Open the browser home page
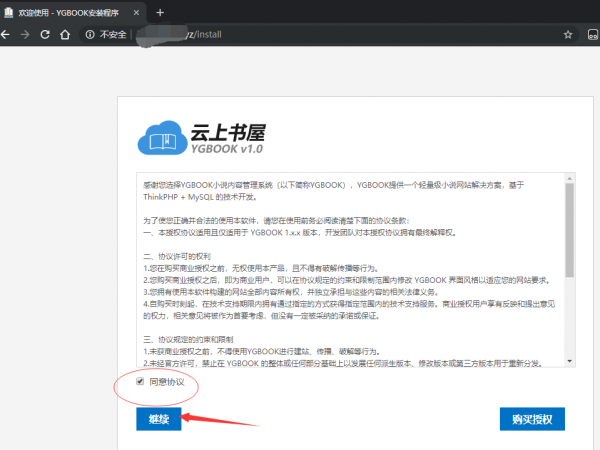The image size is (600, 450). click(x=66, y=34)
